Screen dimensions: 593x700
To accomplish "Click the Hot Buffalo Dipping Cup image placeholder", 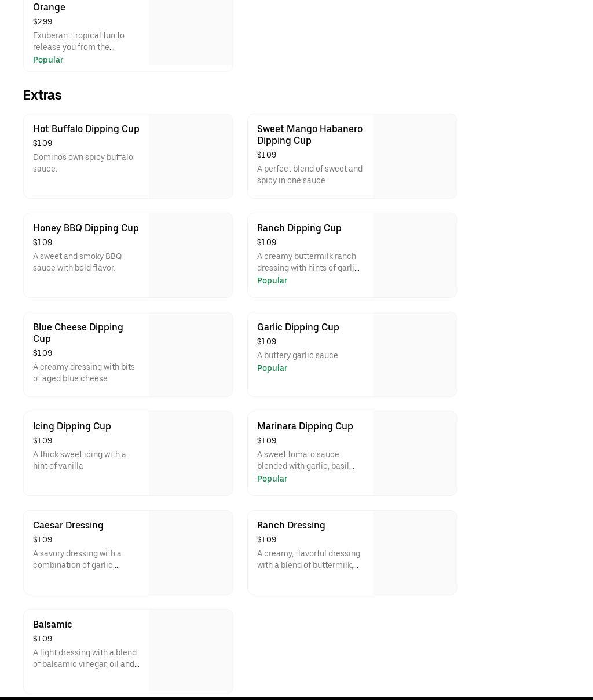I will point(191,156).
